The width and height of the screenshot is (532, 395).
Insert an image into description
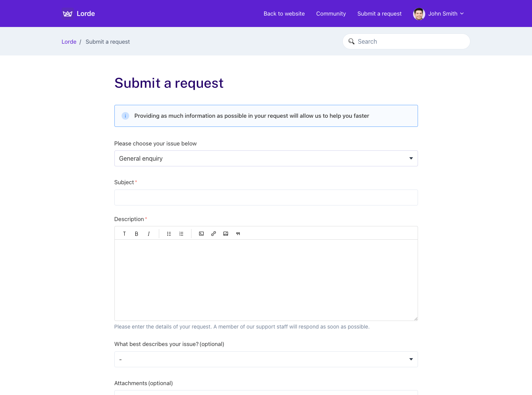pyautogui.click(x=226, y=234)
